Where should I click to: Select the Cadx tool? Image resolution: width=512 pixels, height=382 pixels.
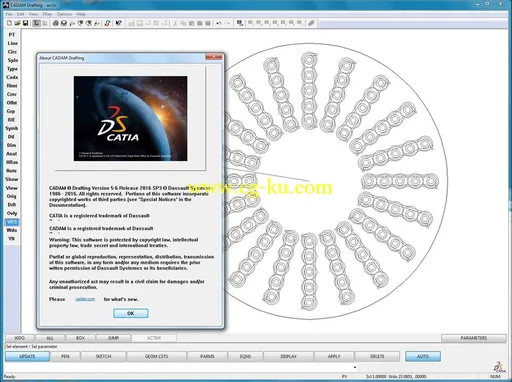[12, 77]
